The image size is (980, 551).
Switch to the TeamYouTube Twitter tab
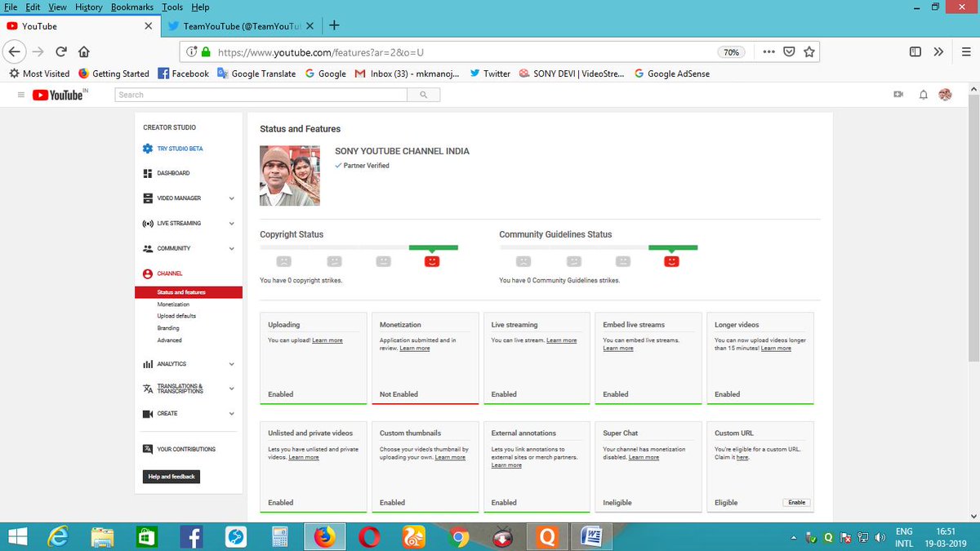240,26
